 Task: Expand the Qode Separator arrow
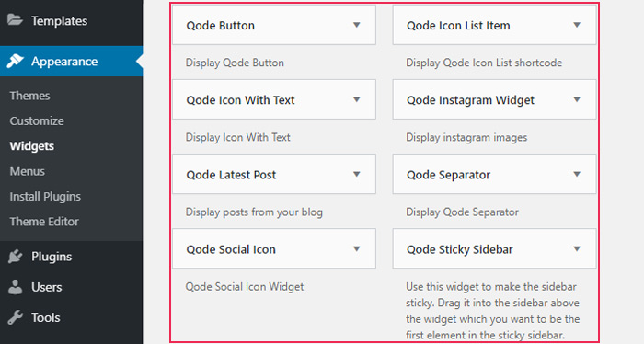pos(577,175)
